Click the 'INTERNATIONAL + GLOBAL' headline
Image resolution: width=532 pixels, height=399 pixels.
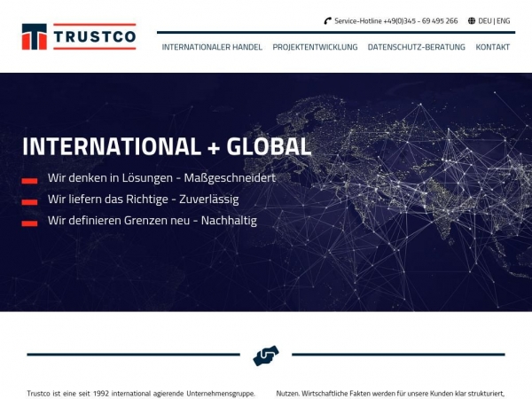coord(167,146)
